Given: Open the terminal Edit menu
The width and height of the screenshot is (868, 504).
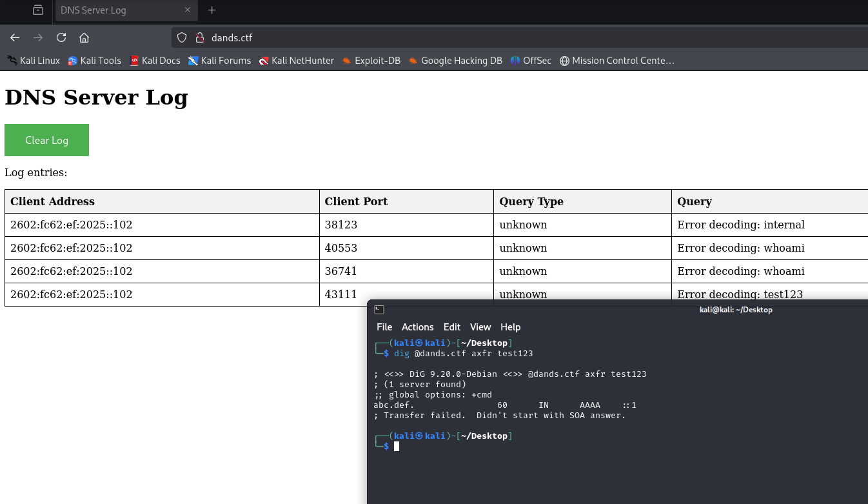Looking at the screenshot, I should [452, 327].
